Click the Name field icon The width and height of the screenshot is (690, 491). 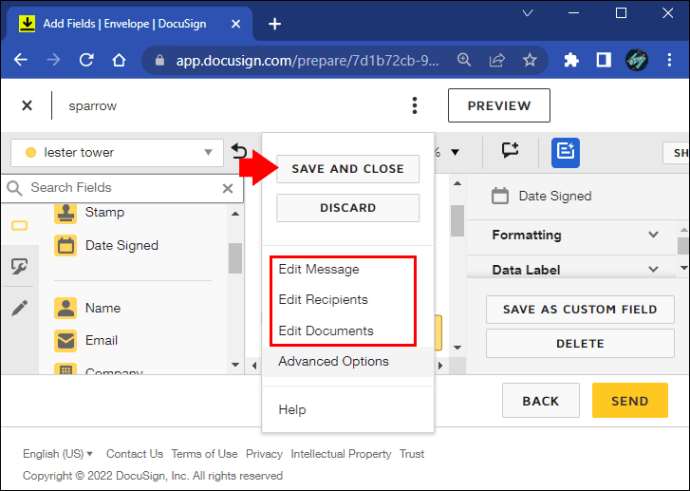click(66, 308)
